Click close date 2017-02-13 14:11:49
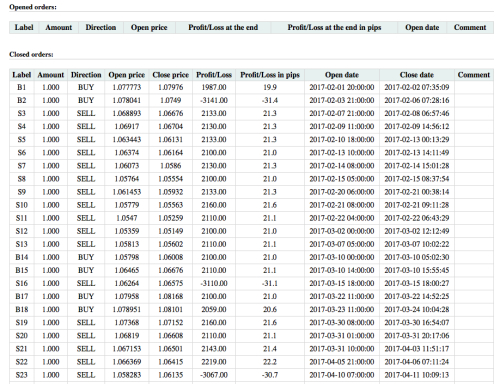The image size is (500, 384). pos(417,153)
